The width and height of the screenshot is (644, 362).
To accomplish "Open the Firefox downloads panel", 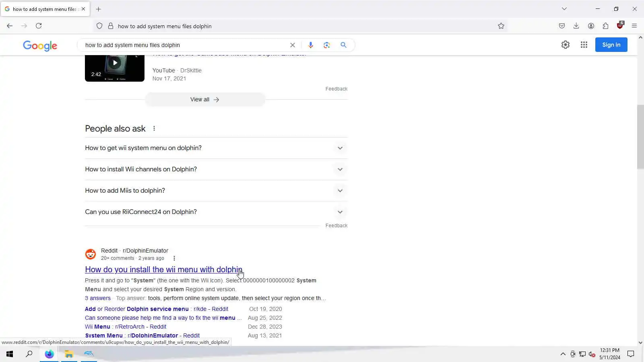I will [x=576, y=26].
